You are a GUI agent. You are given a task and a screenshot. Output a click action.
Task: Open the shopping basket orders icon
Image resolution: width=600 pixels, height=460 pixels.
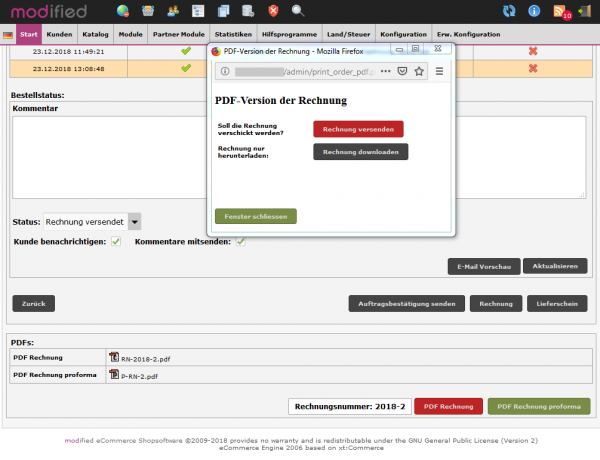[x=148, y=11]
